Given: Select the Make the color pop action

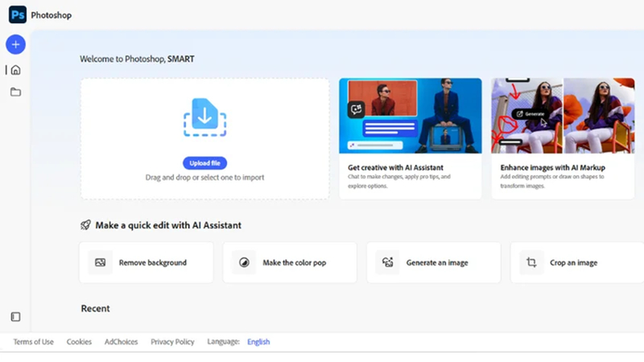Looking at the screenshot, I should [290, 263].
